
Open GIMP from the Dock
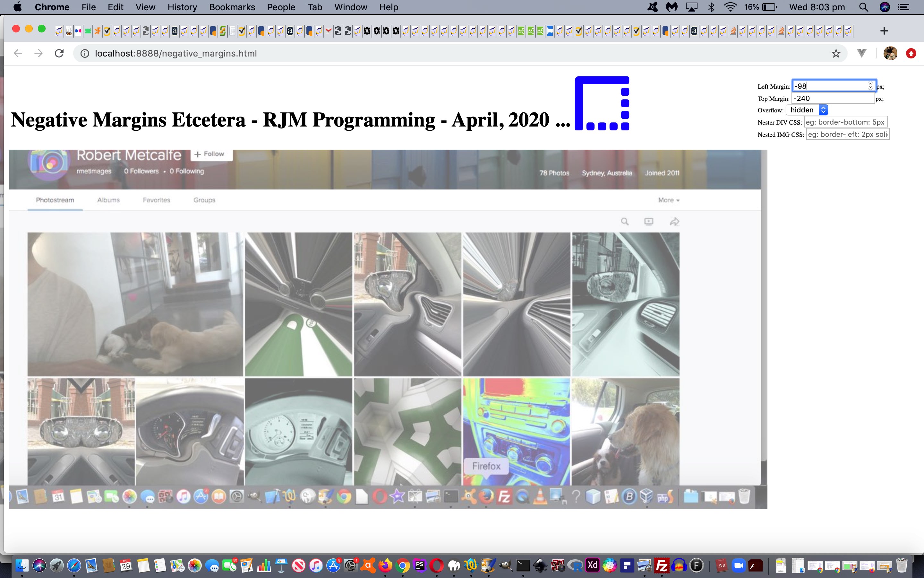click(x=506, y=565)
